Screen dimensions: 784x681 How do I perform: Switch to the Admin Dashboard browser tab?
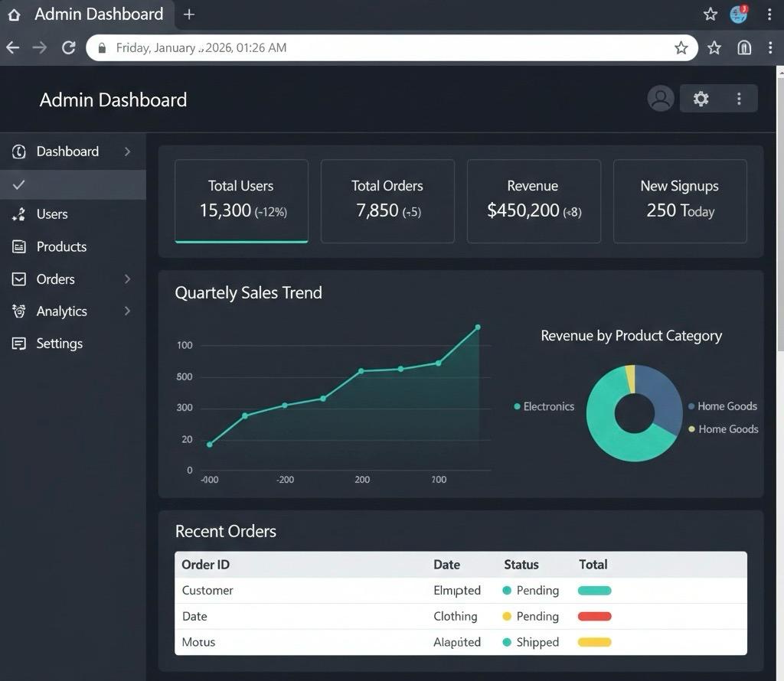coord(98,14)
